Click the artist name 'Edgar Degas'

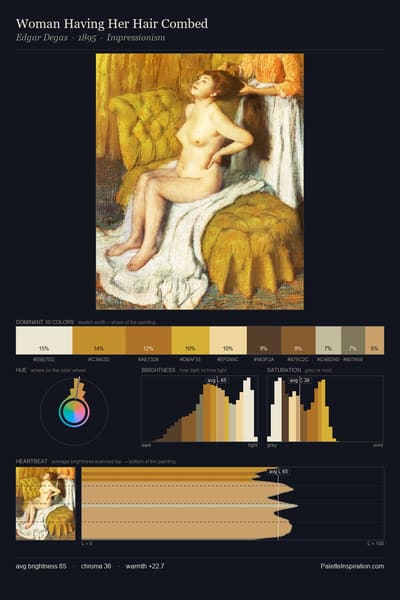click(42, 38)
